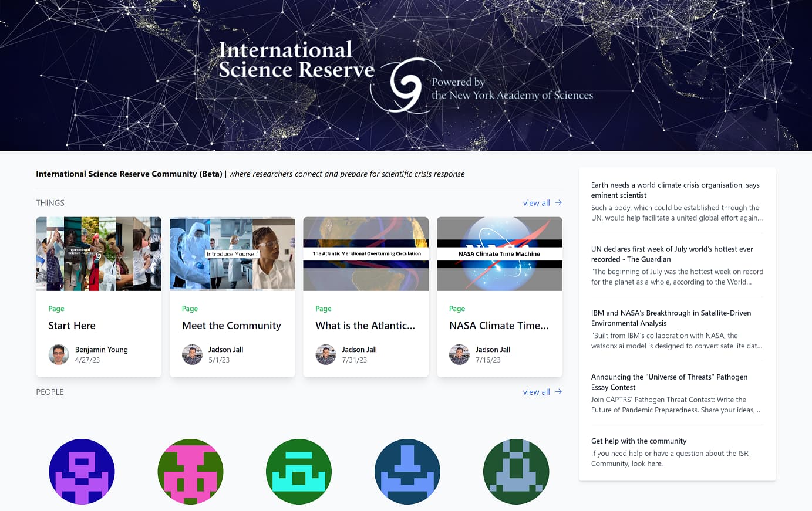The width and height of the screenshot is (812, 511).
Task: Click Jadson Jall's photo on Meet the Community
Action: pyautogui.click(x=192, y=354)
